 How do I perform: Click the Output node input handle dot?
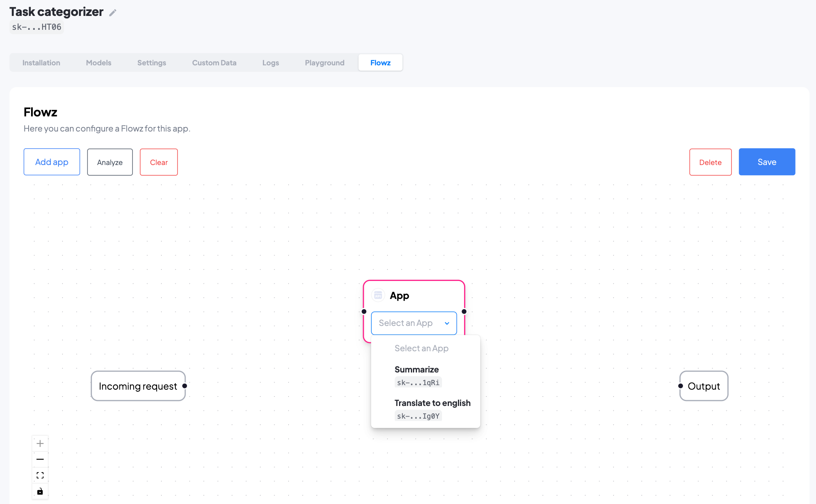pos(681,386)
